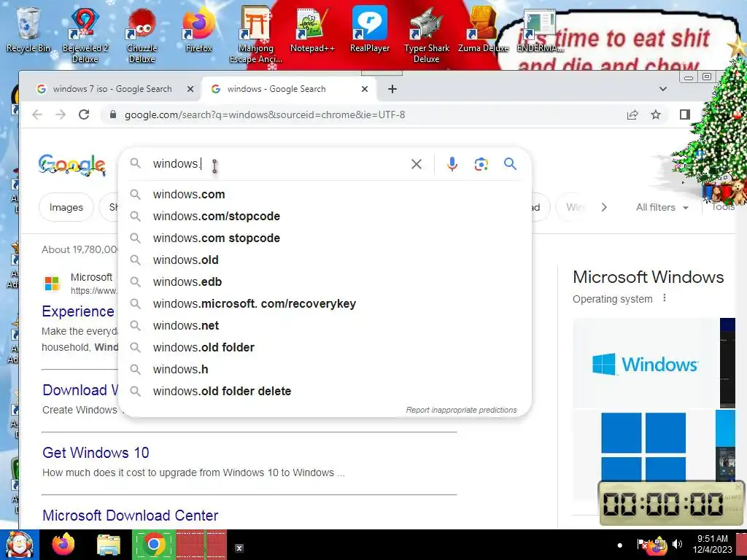Open the Chuzzle Deluxe desktop icon
The width and height of the screenshot is (747, 560).
coord(142,36)
